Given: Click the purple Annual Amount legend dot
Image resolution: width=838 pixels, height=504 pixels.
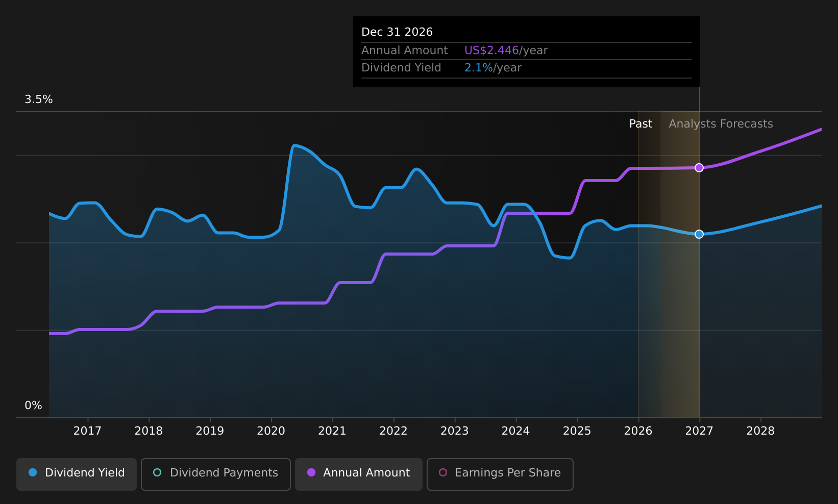Looking at the screenshot, I should (311, 472).
